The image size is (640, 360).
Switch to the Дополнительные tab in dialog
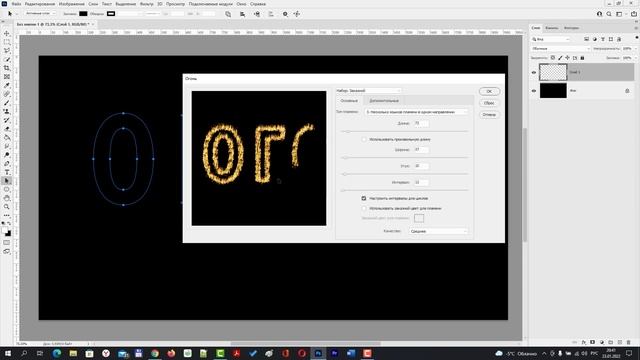click(384, 100)
